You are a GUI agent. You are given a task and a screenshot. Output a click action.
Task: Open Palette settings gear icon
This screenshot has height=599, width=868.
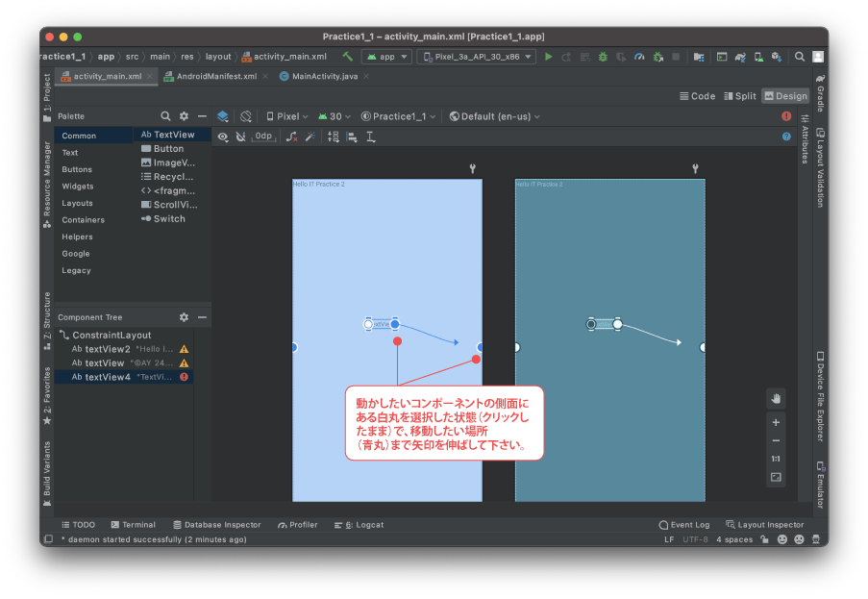[184, 116]
